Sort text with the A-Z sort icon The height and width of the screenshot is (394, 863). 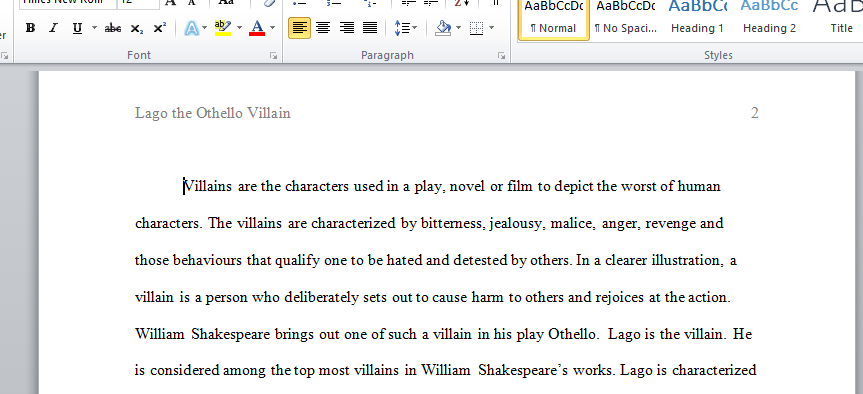(x=461, y=3)
